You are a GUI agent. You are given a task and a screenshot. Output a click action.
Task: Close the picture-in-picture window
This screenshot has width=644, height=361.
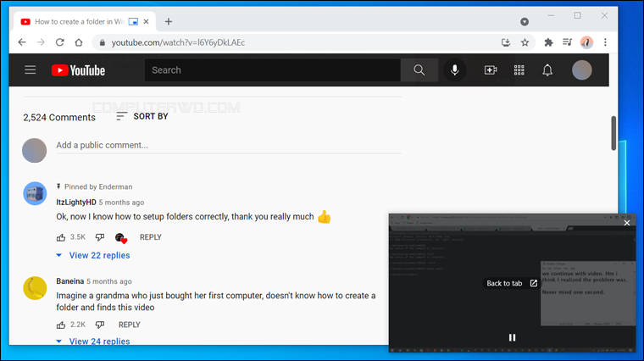[x=627, y=223]
